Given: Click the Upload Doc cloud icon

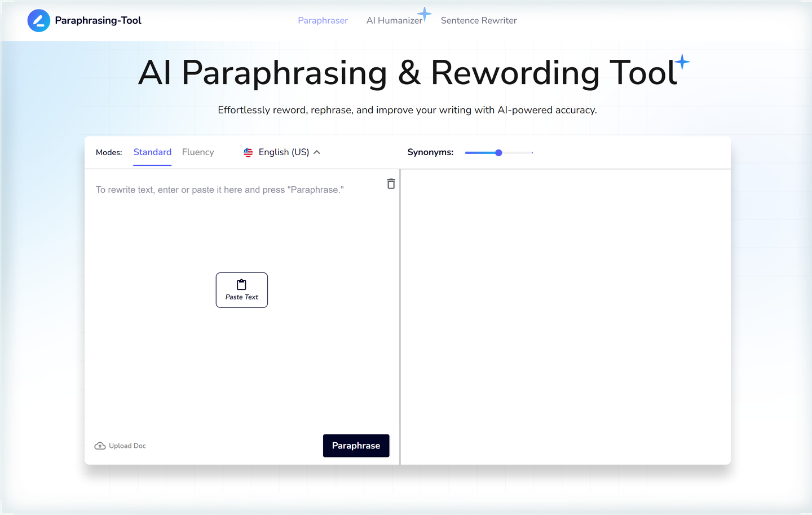Looking at the screenshot, I should [100, 446].
